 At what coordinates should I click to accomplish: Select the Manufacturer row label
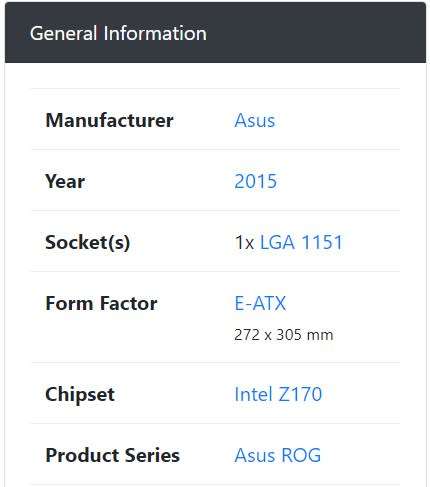coord(109,120)
